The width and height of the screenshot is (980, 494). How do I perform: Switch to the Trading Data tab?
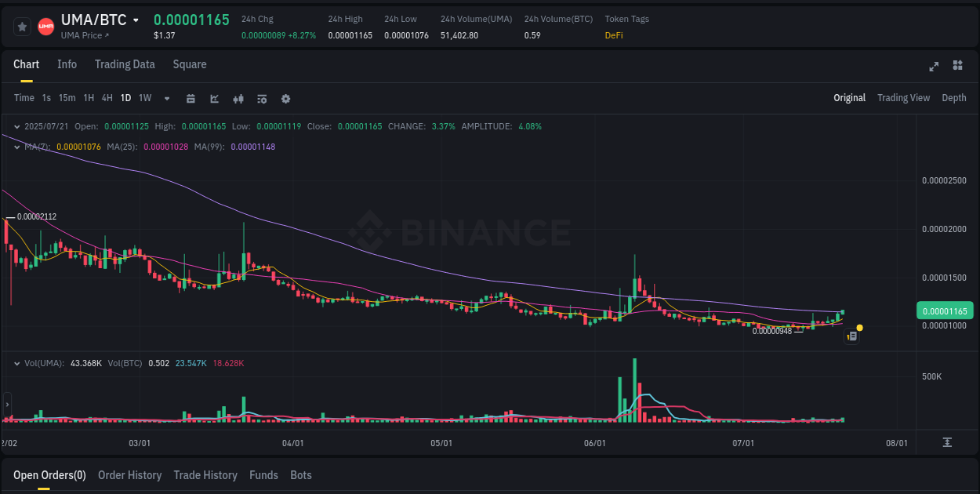[125, 64]
